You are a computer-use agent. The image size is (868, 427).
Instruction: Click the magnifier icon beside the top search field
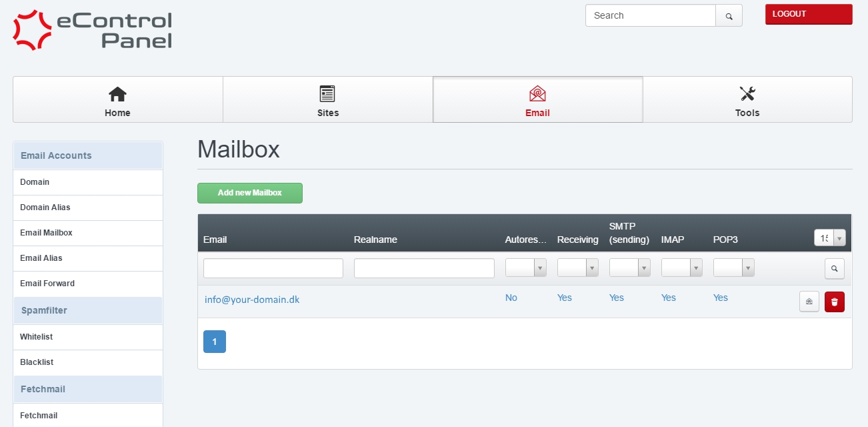pyautogui.click(x=729, y=16)
